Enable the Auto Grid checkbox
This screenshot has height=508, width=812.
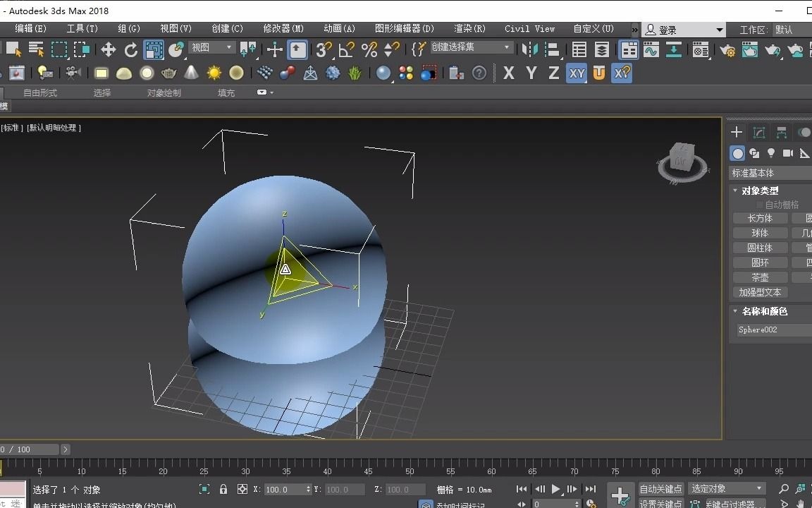click(760, 205)
